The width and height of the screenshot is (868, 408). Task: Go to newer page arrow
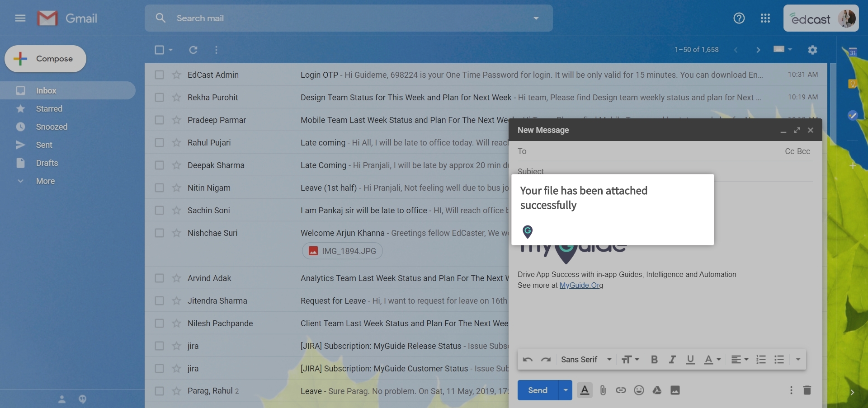(x=736, y=50)
